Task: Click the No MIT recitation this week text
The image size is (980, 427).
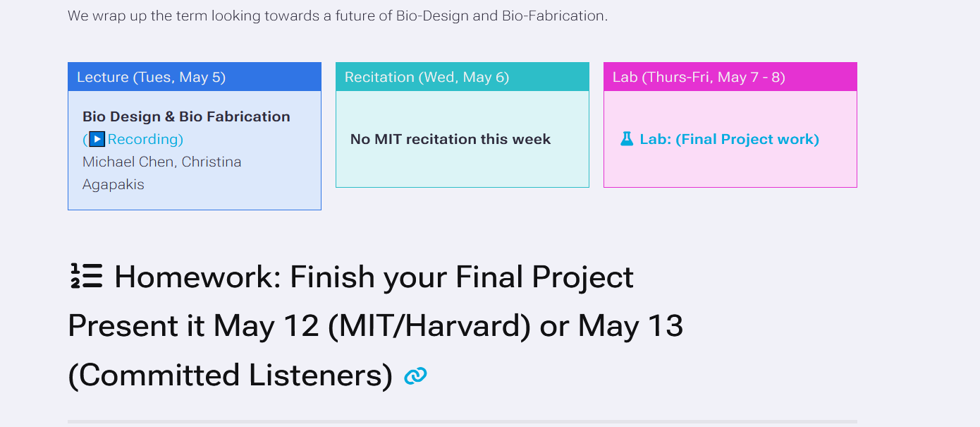Action: tap(451, 139)
